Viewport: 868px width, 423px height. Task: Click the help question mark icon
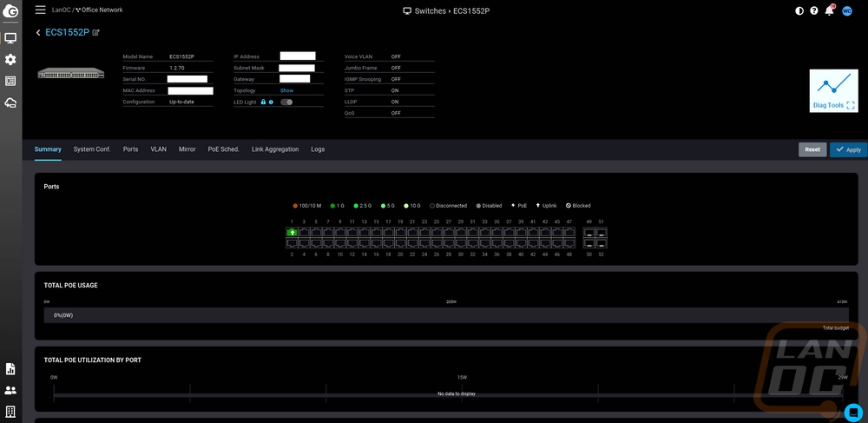click(x=814, y=11)
